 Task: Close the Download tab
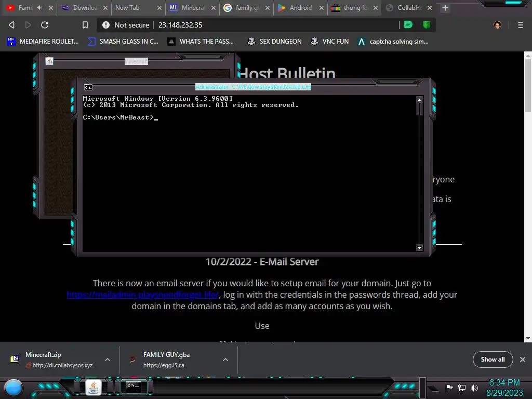(x=105, y=7)
